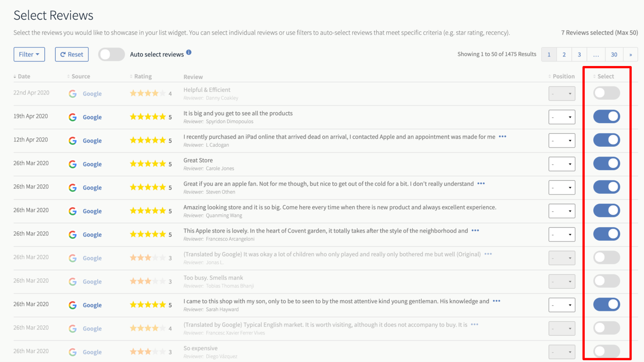The image size is (644, 362).
Task: Go to results page 2
Action: point(564,54)
